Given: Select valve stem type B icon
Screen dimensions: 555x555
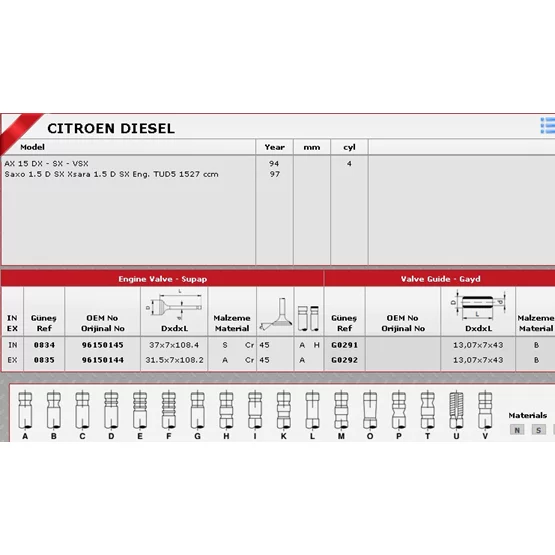Looking at the screenshot, I should 54,410.
